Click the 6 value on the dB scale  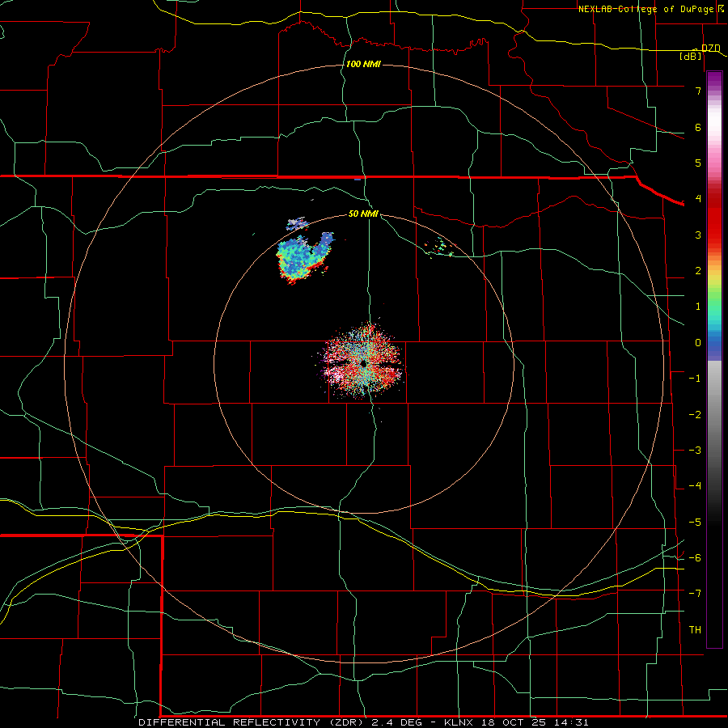coord(698,127)
